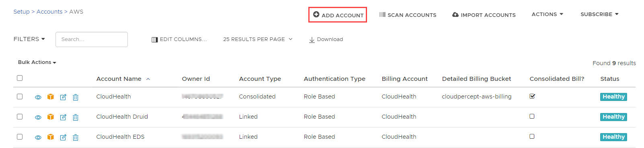Open Edit Columns dialog
Image resolution: width=644 pixels, height=148 pixels.
coord(179,39)
